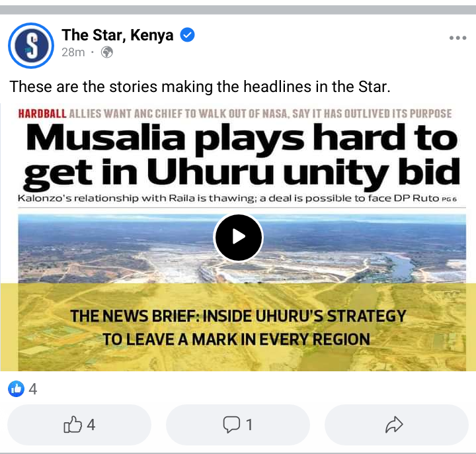476x454 pixels.
Task: Open comments with speech bubble button
Action: click(238, 424)
